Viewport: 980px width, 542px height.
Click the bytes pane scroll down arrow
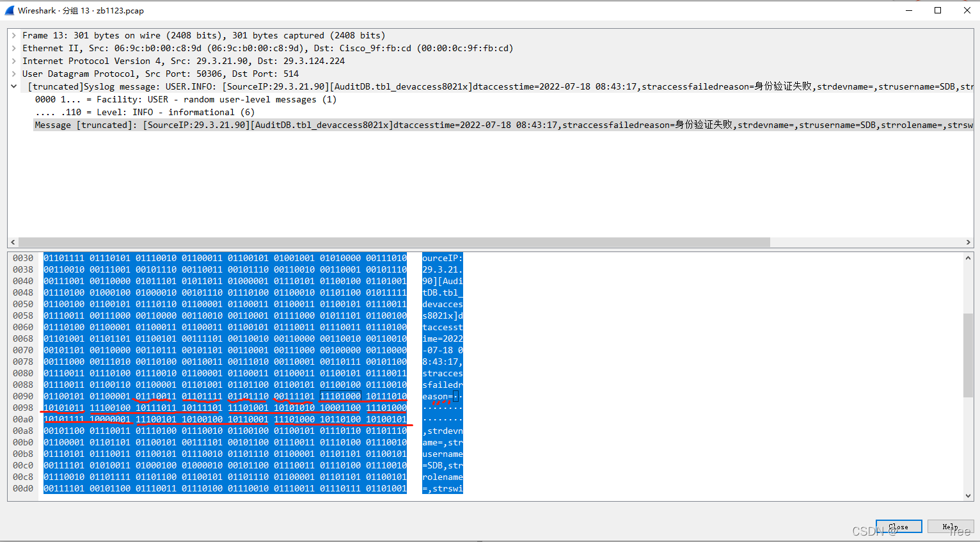pos(968,496)
